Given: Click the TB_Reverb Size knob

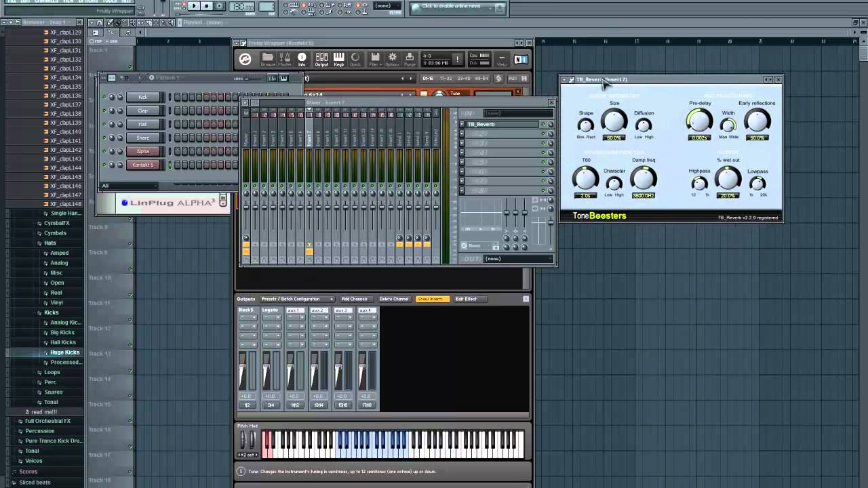Looking at the screenshot, I should [x=614, y=121].
